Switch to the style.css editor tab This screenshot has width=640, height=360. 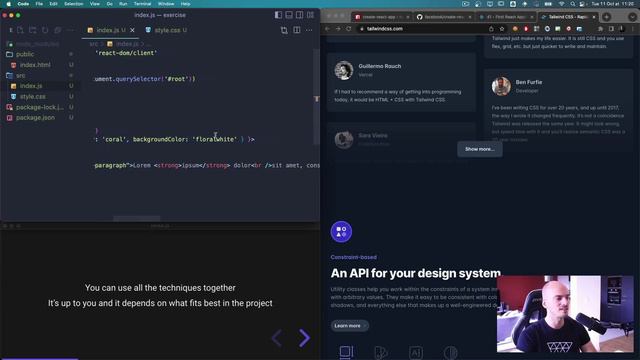[x=167, y=30]
